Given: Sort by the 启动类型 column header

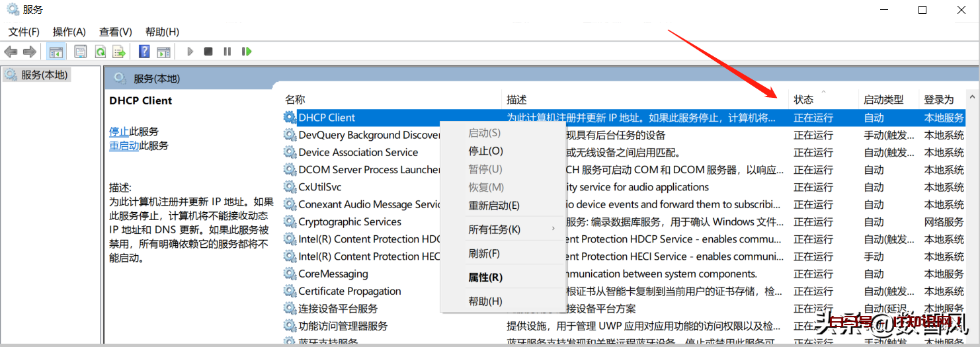Looking at the screenshot, I should pos(883,100).
